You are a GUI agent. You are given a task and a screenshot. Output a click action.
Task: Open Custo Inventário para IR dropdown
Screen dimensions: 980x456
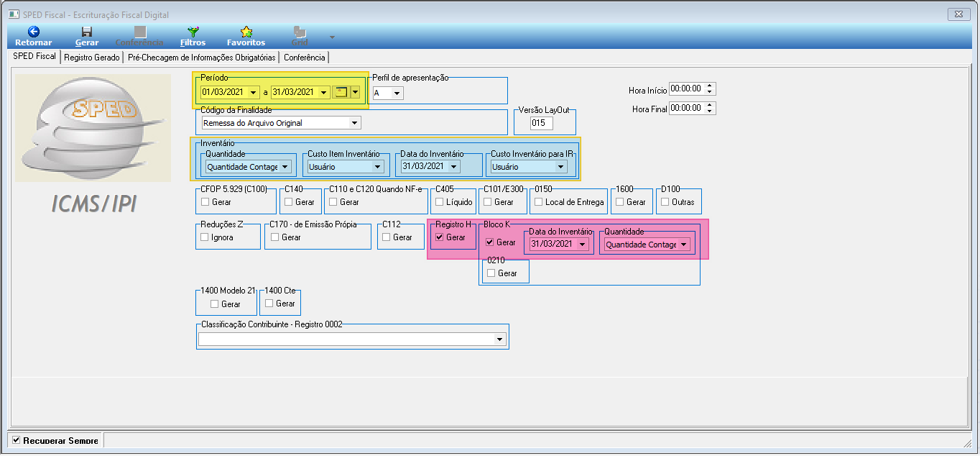click(560, 167)
